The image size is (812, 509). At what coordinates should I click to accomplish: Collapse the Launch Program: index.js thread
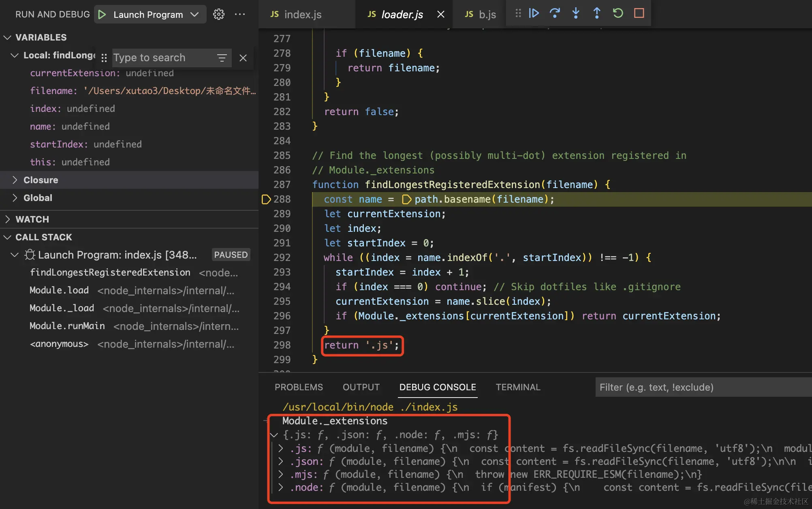click(x=15, y=255)
